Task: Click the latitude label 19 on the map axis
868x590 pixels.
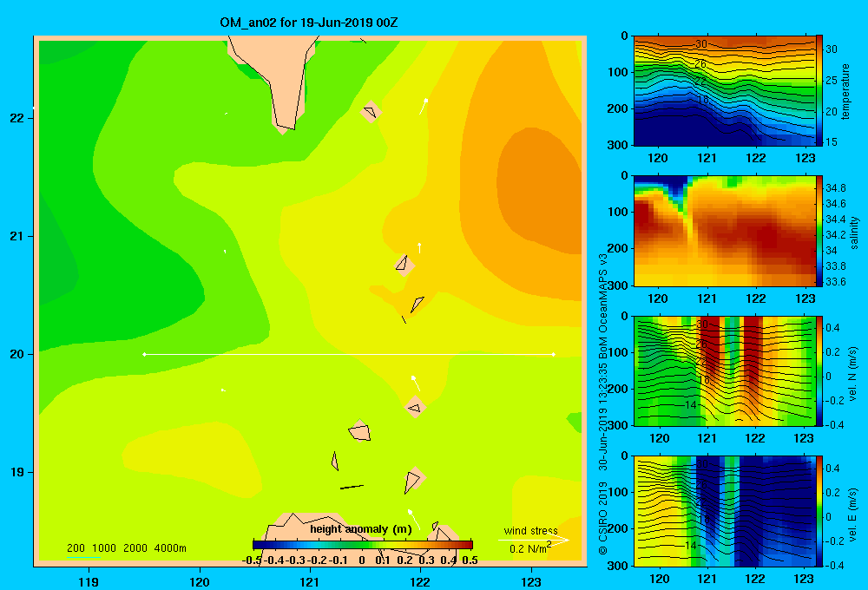Action: pos(16,472)
